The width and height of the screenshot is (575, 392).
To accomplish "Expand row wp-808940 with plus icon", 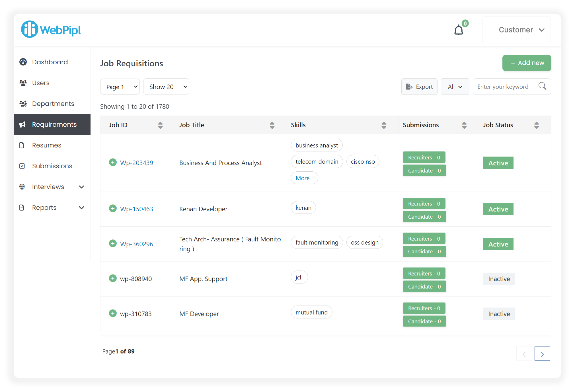I will click(x=113, y=278).
